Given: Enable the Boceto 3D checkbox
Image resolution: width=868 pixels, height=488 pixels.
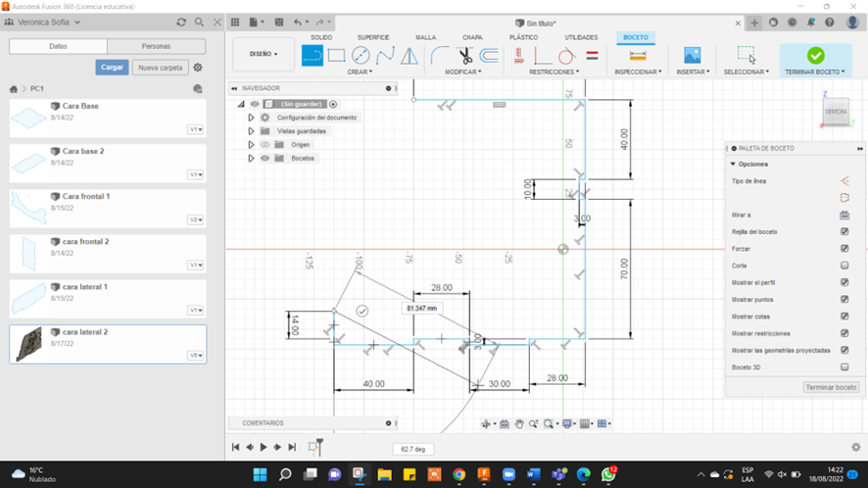Looking at the screenshot, I should coord(844,366).
